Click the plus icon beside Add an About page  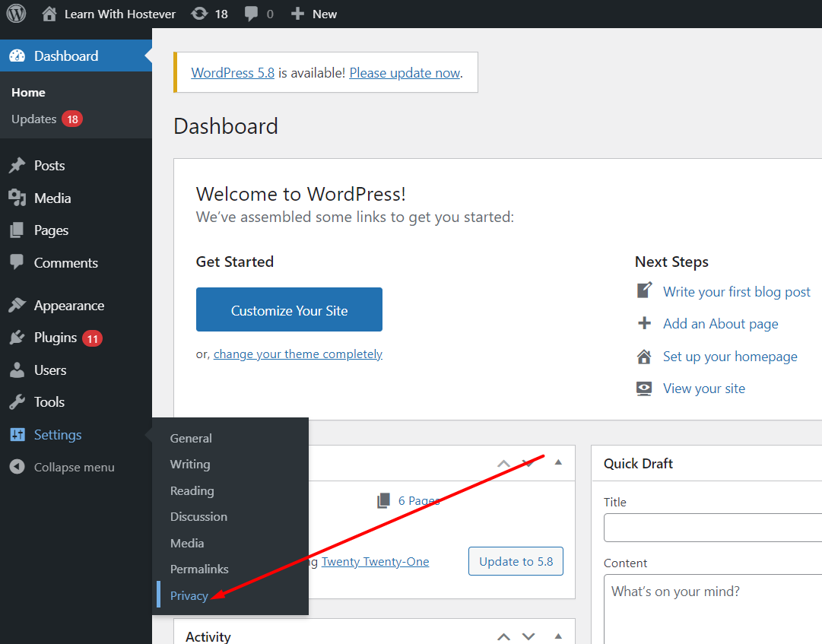(644, 323)
